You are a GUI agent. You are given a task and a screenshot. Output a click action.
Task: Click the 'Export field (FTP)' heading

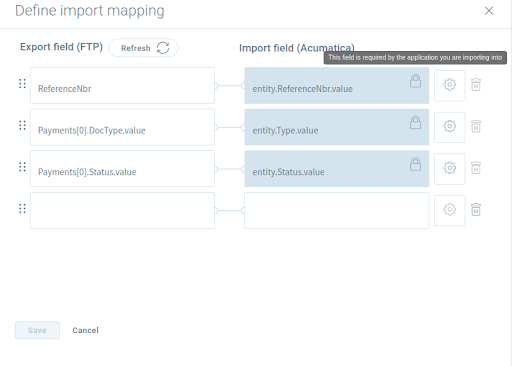click(61, 47)
